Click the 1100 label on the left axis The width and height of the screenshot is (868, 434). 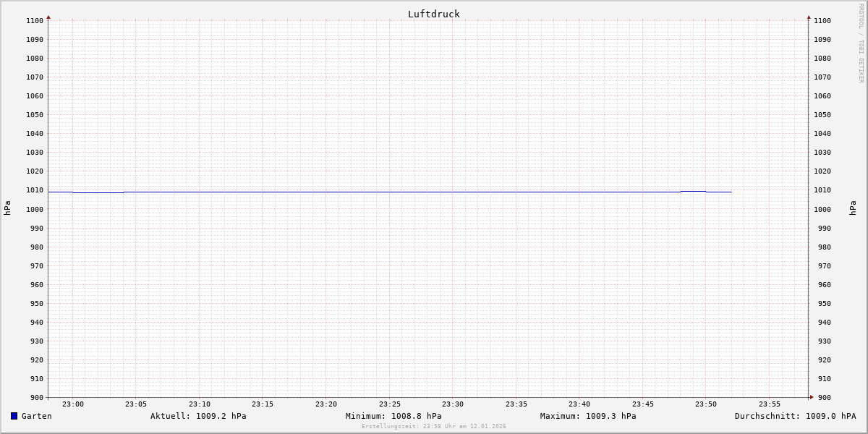(35, 21)
